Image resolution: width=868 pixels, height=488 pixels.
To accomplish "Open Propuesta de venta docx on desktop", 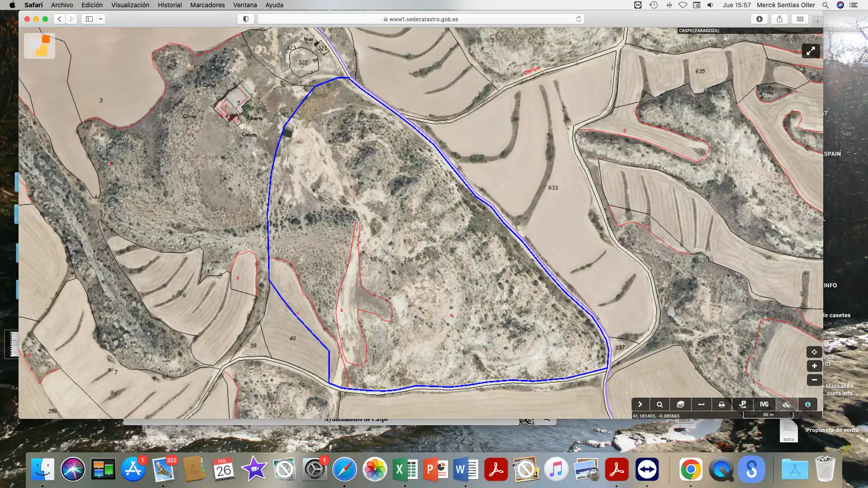I will click(788, 431).
